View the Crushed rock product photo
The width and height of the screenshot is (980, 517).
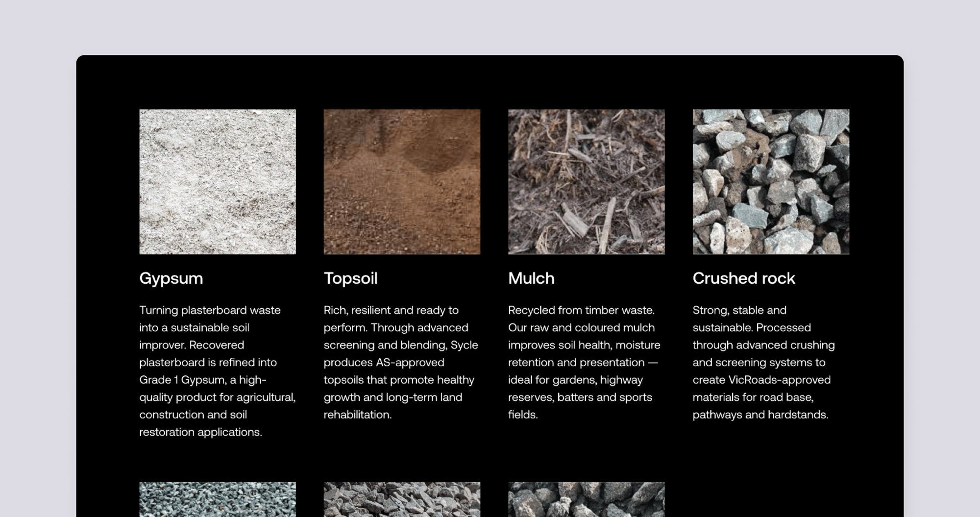771,182
